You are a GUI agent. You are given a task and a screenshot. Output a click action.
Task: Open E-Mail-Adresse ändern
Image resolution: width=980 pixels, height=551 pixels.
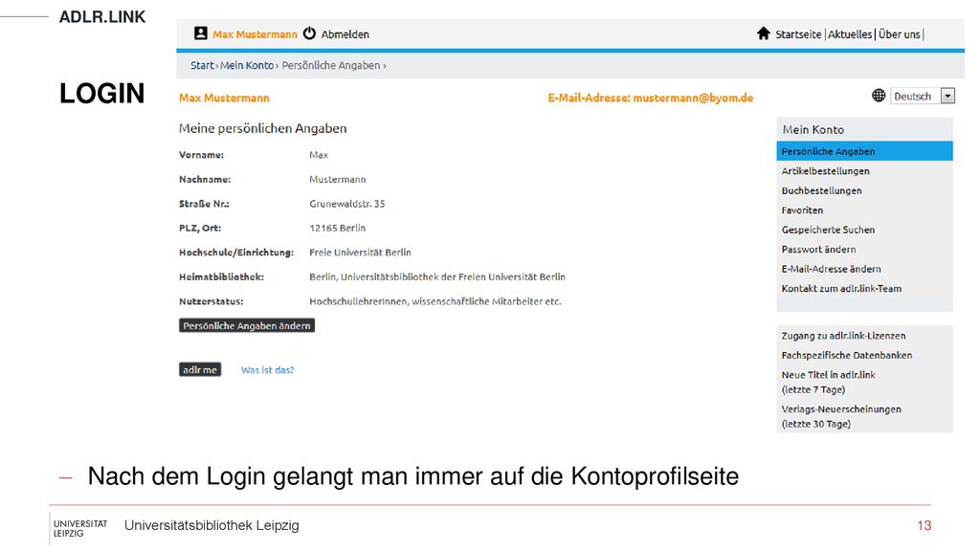pyautogui.click(x=831, y=269)
